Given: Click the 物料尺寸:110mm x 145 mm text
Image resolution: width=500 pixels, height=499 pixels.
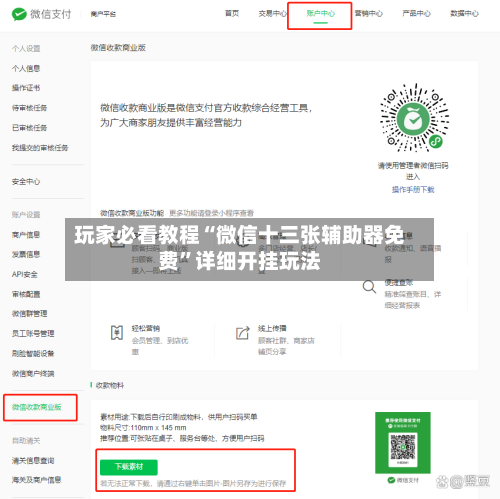Looking at the screenshot, I should (x=143, y=428).
